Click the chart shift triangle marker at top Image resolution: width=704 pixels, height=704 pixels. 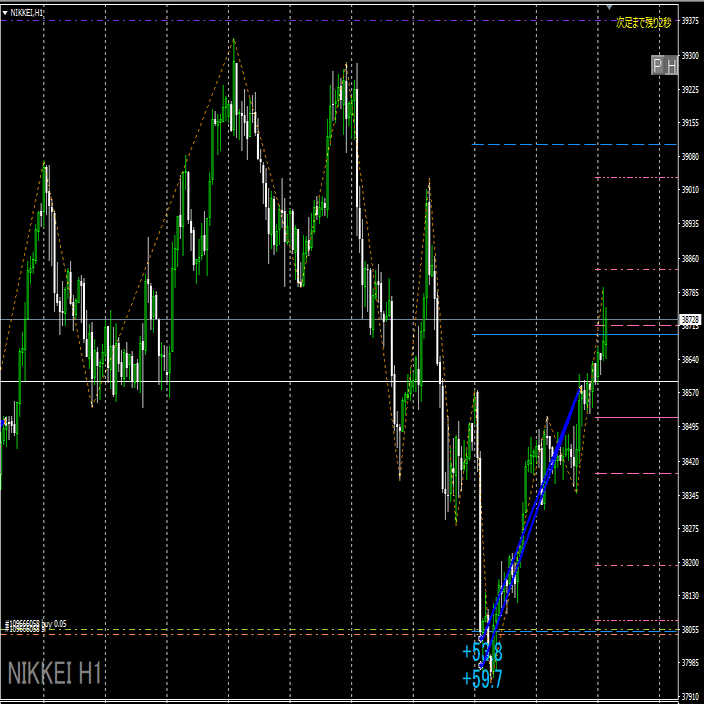[x=609, y=7]
